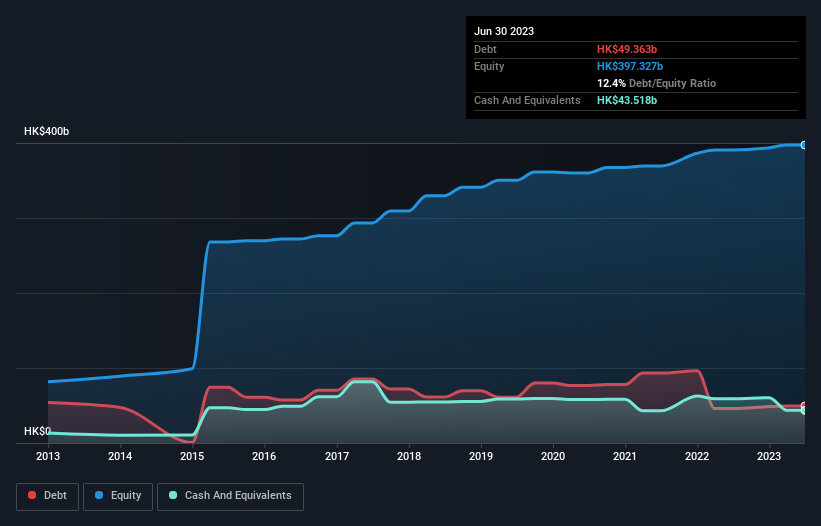
Task: Click the Debt label in tooltip
Action: click(485, 49)
